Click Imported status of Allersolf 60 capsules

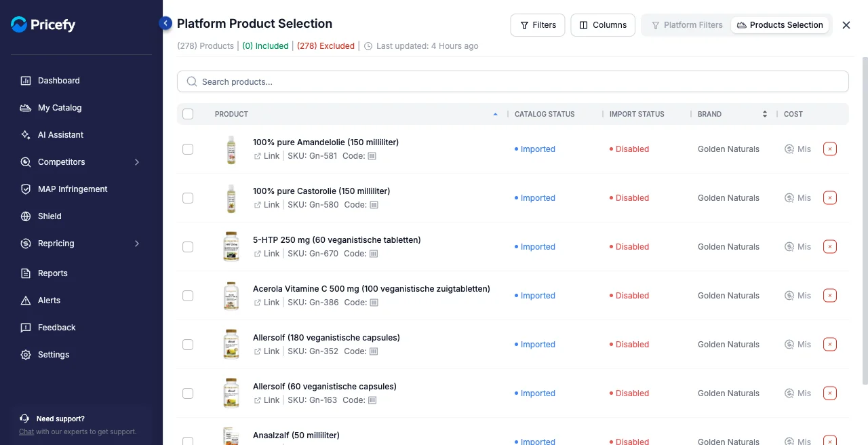click(535, 393)
